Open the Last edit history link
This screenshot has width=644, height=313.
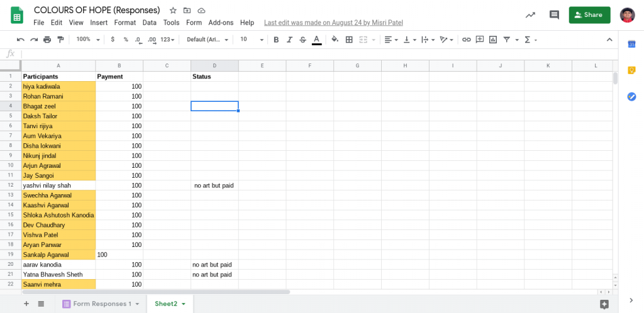point(333,23)
